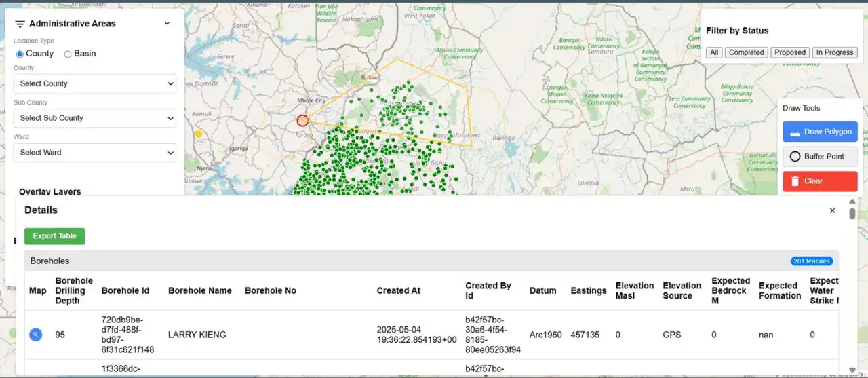Click the Overlay Layers heading

point(50,192)
